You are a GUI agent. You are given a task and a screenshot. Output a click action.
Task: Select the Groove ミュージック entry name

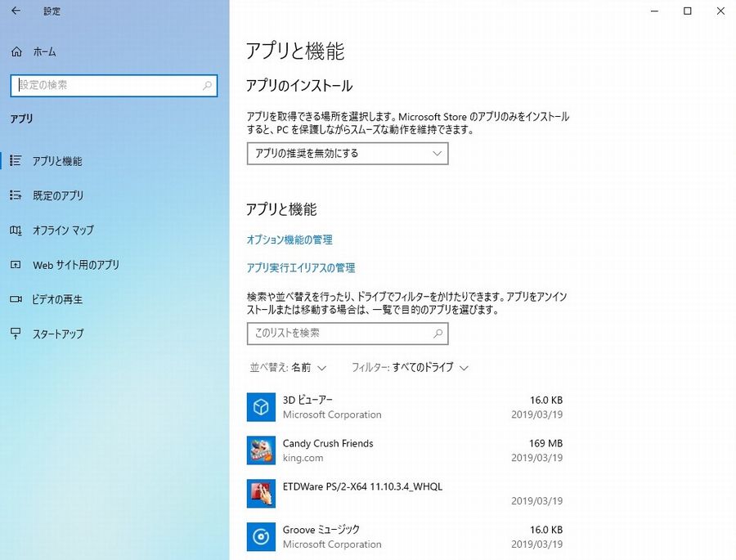pyautogui.click(x=321, y=530)
